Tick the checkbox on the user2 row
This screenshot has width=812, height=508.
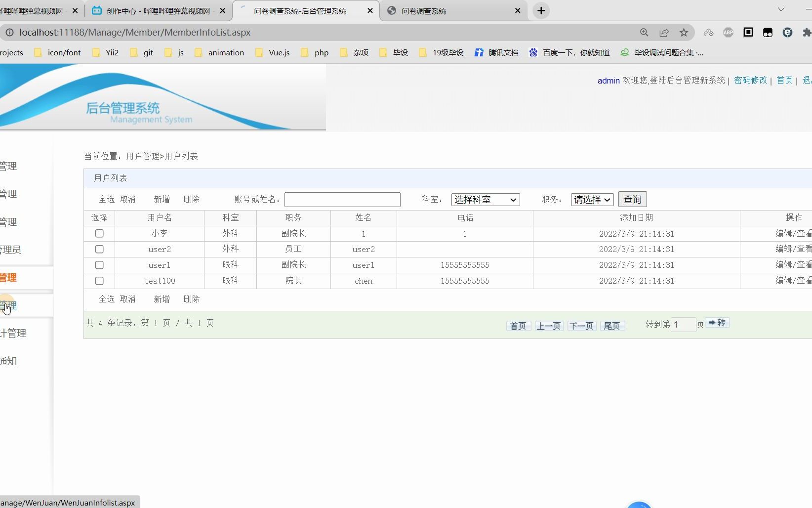[x=99, y=249]
